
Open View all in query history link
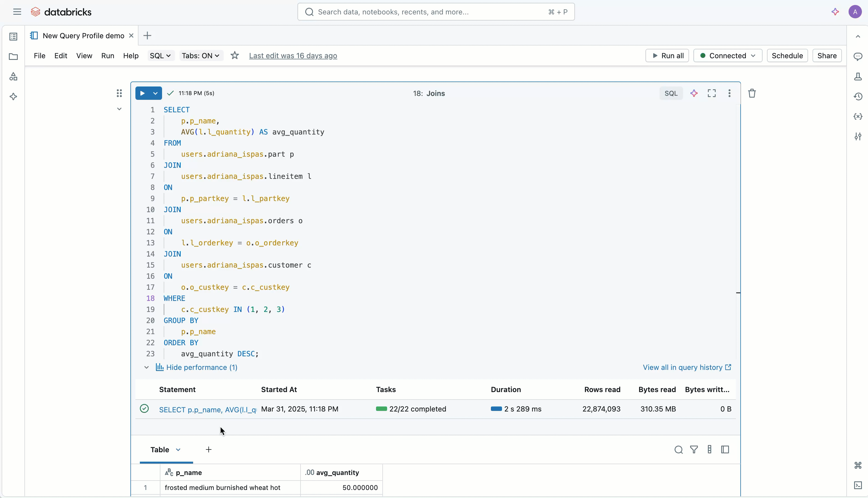[687, 367]
